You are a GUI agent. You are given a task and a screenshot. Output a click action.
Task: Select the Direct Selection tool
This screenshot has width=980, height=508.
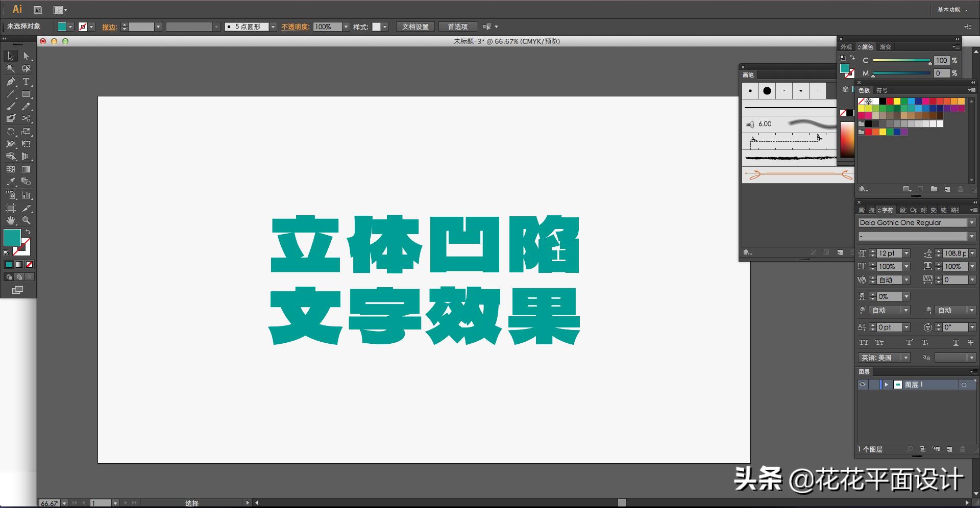(x=26, y=56)
